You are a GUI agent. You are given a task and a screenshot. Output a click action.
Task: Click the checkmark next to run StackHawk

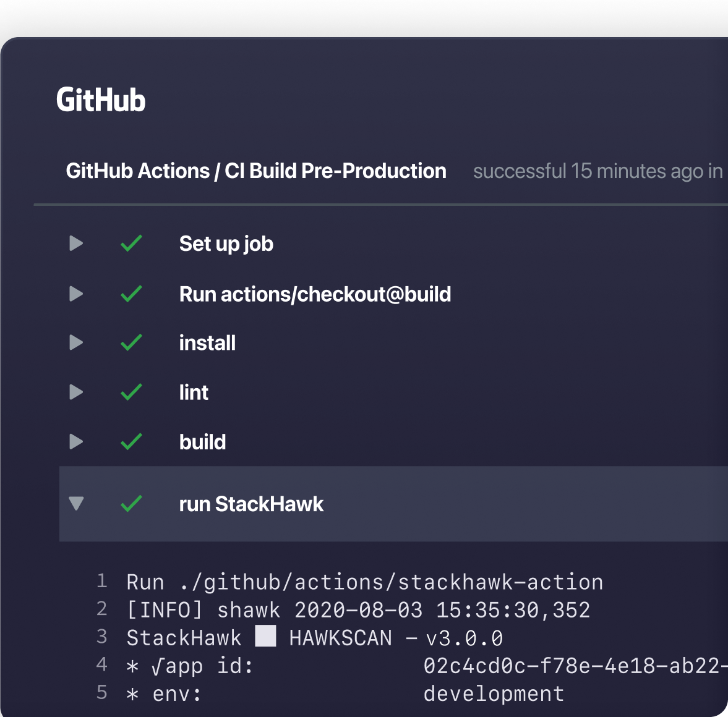tap(131, 504)
